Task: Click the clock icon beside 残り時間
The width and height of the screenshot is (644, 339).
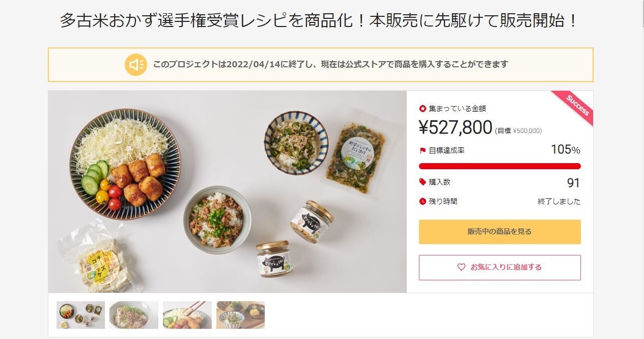Action: (x=423, y=201)
